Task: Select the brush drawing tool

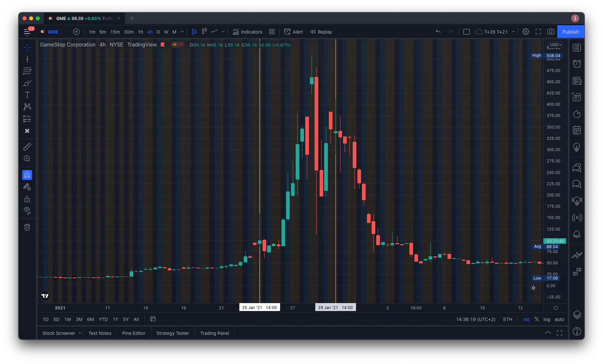Action: [27, 83]
